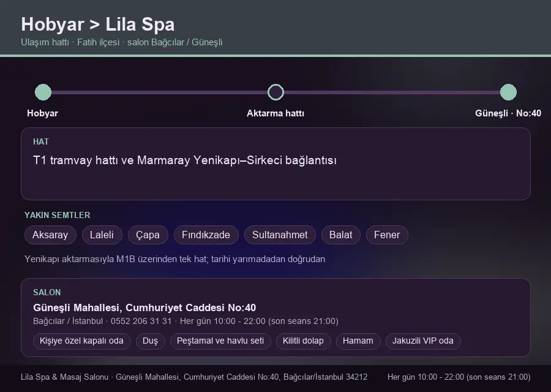Click the Duş amenity tag
The width and height of the screenshot is (551, 392).
pyautogui.click(x=151, y=341)
